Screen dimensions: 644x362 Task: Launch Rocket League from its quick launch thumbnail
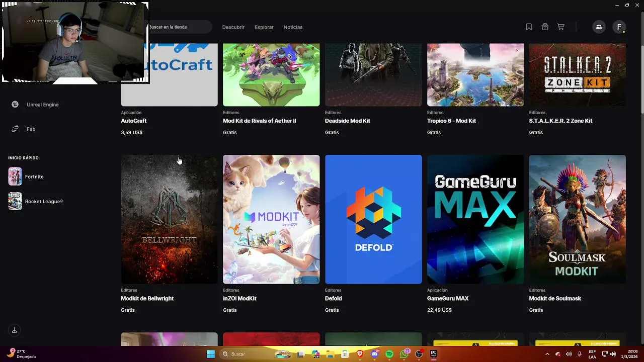15,201
